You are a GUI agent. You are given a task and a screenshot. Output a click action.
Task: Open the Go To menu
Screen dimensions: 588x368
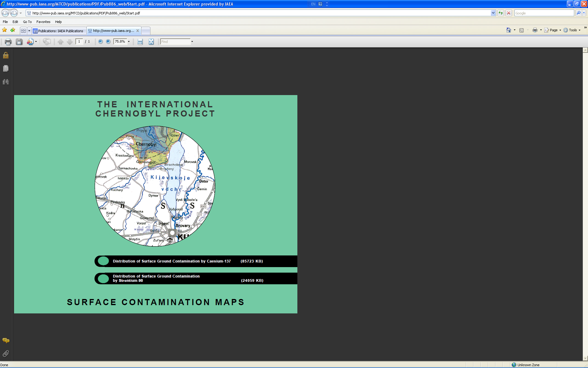click(x=27, y=22)
